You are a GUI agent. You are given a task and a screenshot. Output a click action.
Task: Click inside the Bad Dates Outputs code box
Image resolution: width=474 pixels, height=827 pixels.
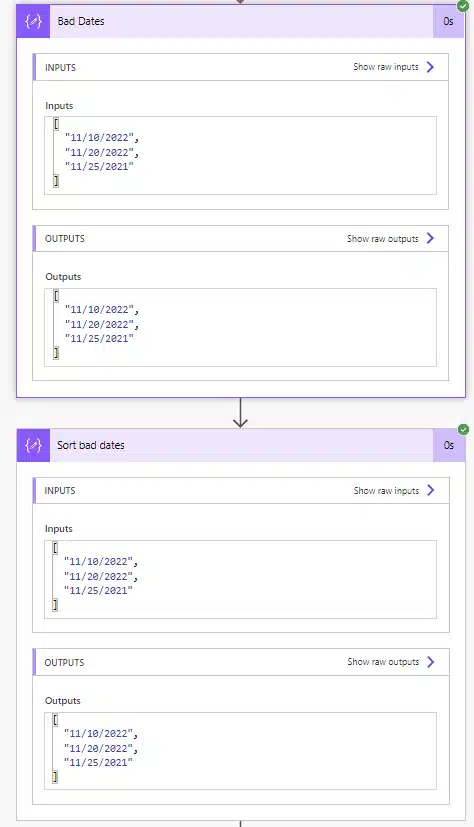[x=240, y=328]
